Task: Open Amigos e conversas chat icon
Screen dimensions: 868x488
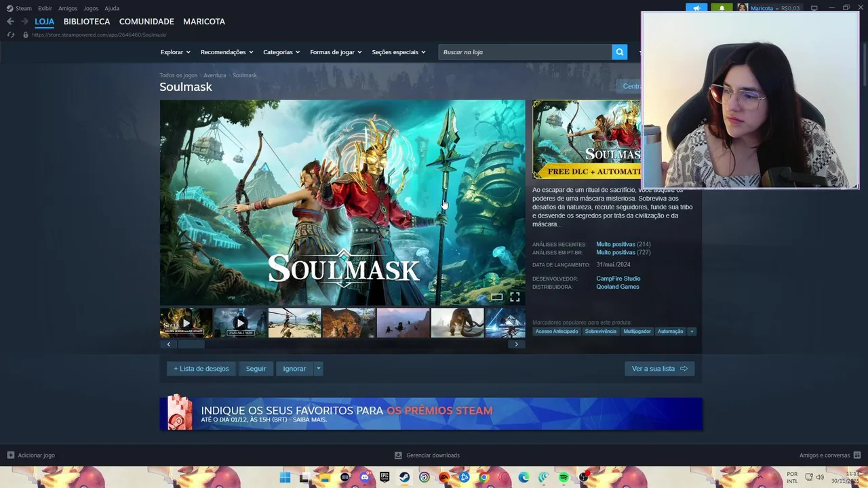Action: [x=857, y=455]
